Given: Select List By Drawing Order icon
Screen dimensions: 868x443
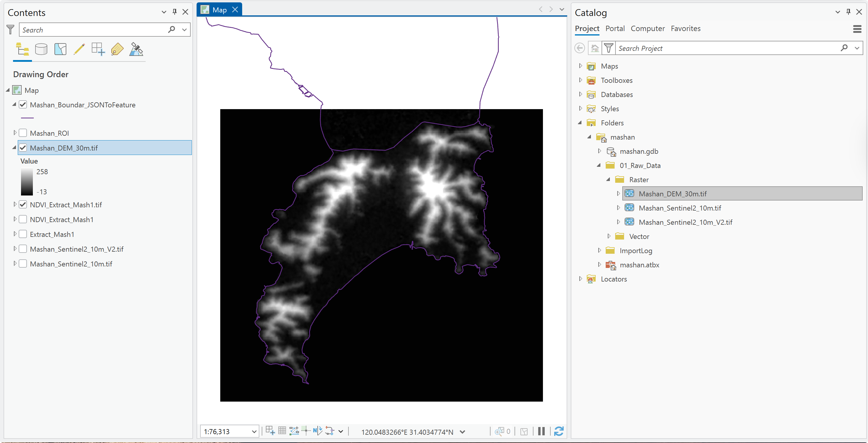Looking at the screenshot, I should click(22, 49).
